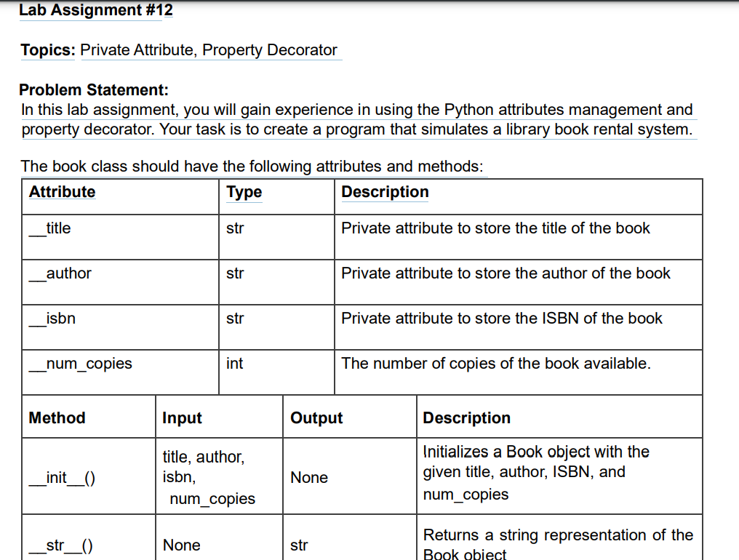Image resolution: width=739 pixels, height=560 pixels.
Task: Click the None output cell for __init__()
Action: tap(309, 477)
